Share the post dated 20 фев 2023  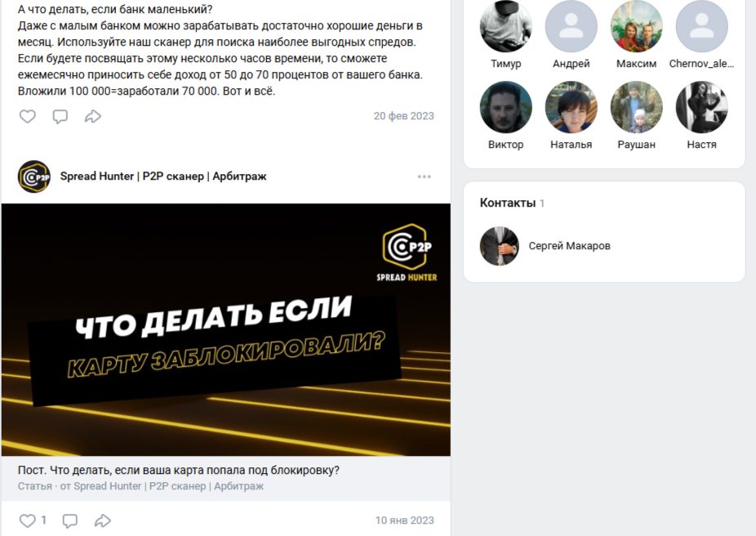93,116
